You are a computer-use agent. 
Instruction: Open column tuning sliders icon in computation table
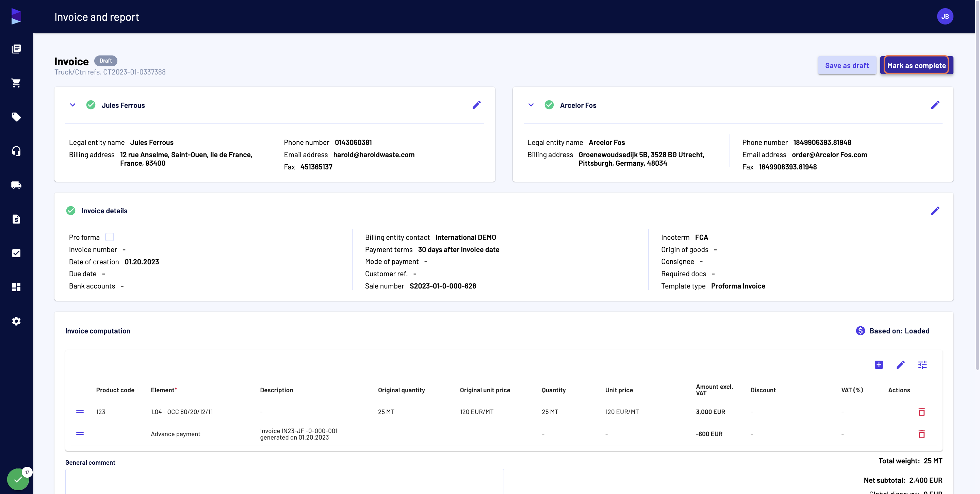[x=922, y=365]
